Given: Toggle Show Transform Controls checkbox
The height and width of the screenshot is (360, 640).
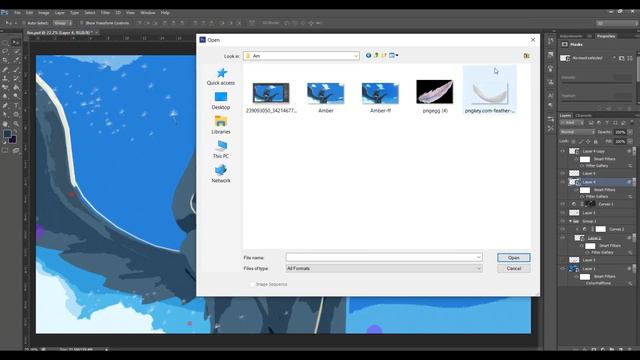Looking at the screenshot, I should tap(82, 23).
